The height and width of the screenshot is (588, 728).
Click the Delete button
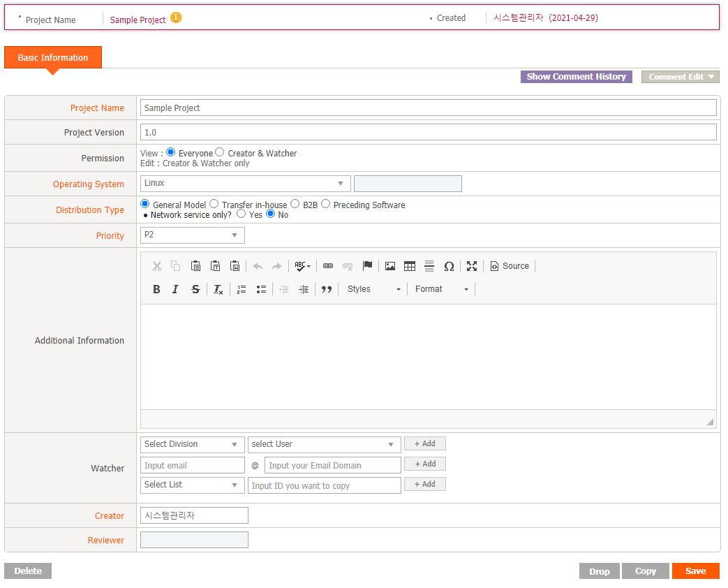click(28, 571)
